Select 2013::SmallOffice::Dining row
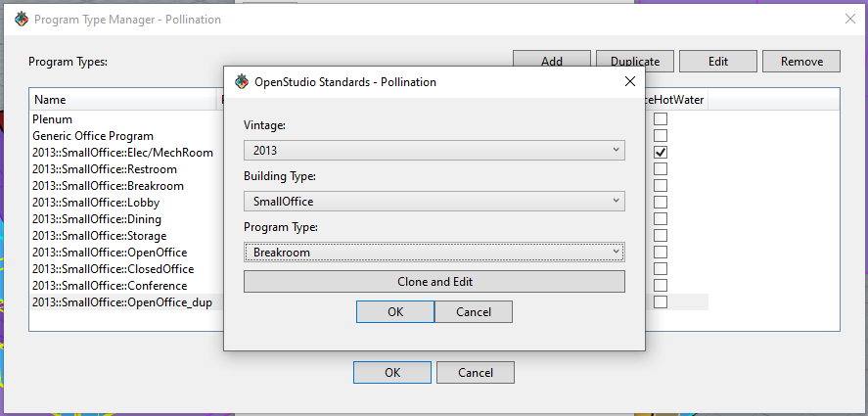Image resolution: width=868 pixels, height=416 pixels. coord(97,219)
